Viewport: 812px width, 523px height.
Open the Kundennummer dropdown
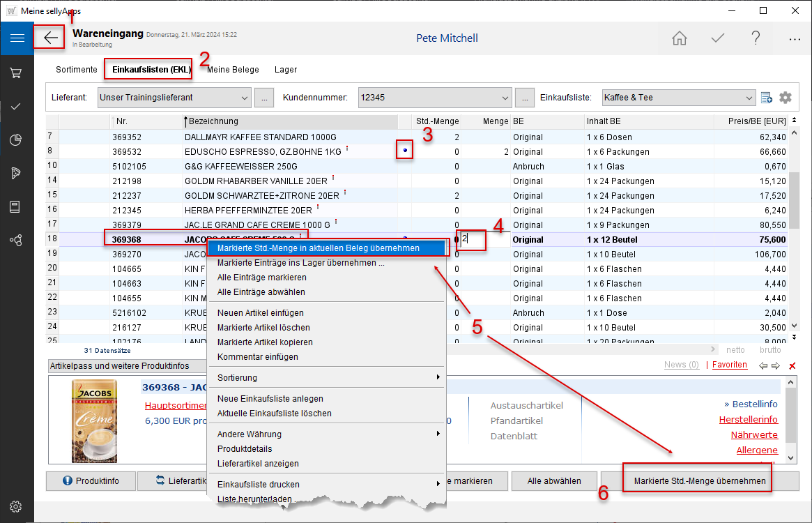[x=505, y=98]
